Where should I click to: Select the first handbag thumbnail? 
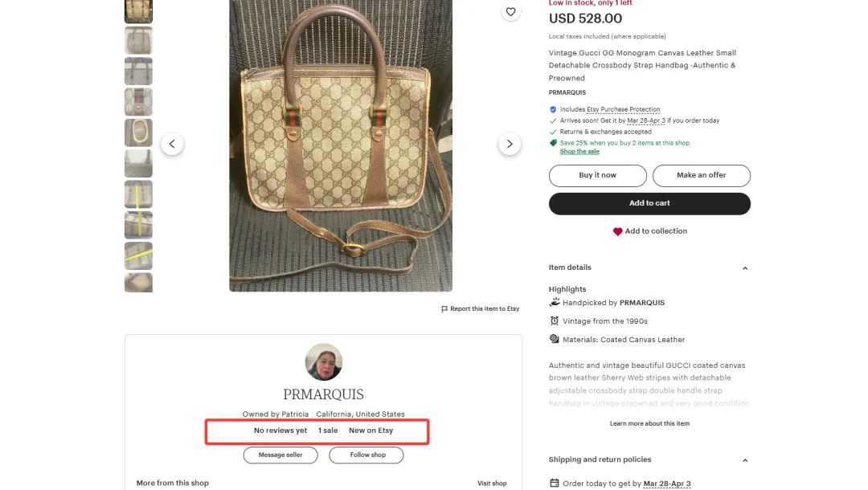point(138,10)
